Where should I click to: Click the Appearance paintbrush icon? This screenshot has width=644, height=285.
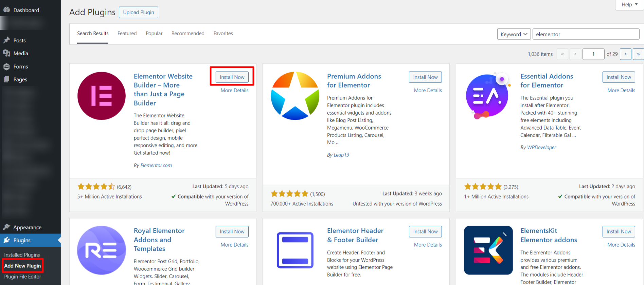pyautogui.click(x=6, y=227)
